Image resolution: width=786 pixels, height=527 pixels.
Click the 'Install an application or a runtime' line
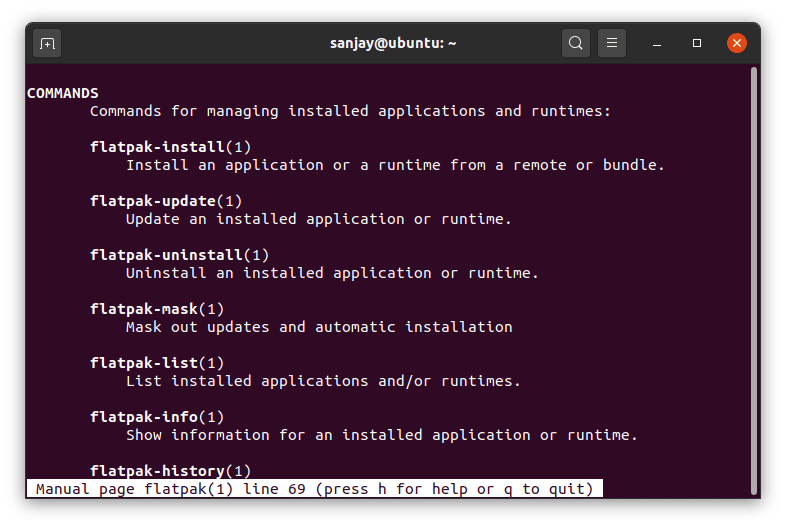click(x=395, y=165)
